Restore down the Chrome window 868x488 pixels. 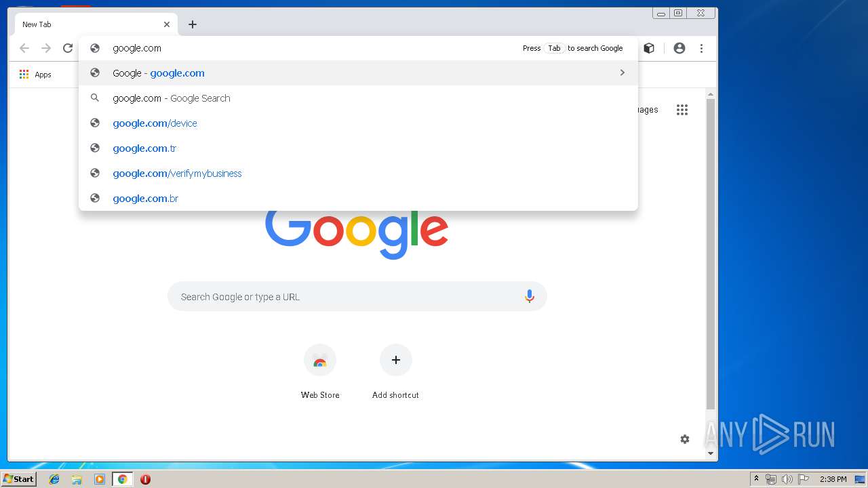point(678,13)
